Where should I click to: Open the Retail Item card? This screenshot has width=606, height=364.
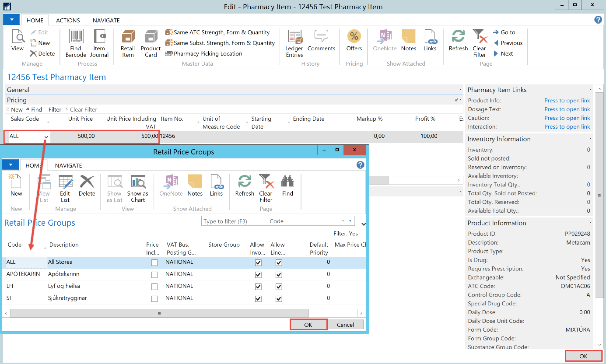128,43
